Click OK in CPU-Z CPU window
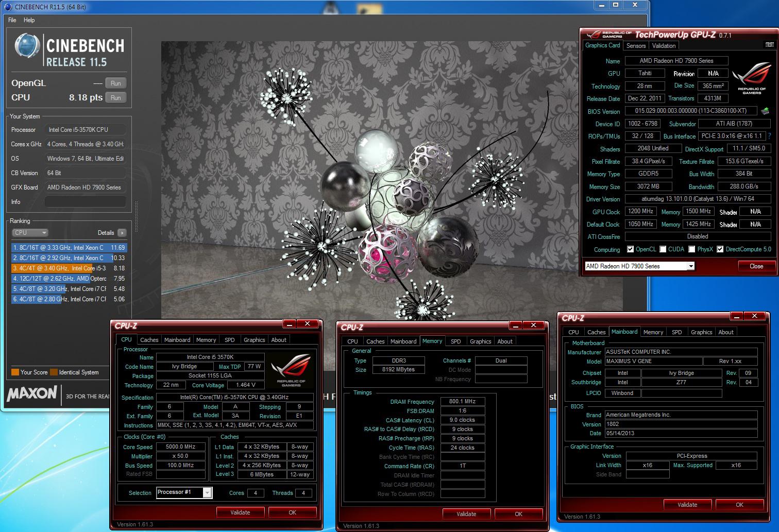Screen dimensions: 779x532 pyautogui.click(x=292, y=512)
